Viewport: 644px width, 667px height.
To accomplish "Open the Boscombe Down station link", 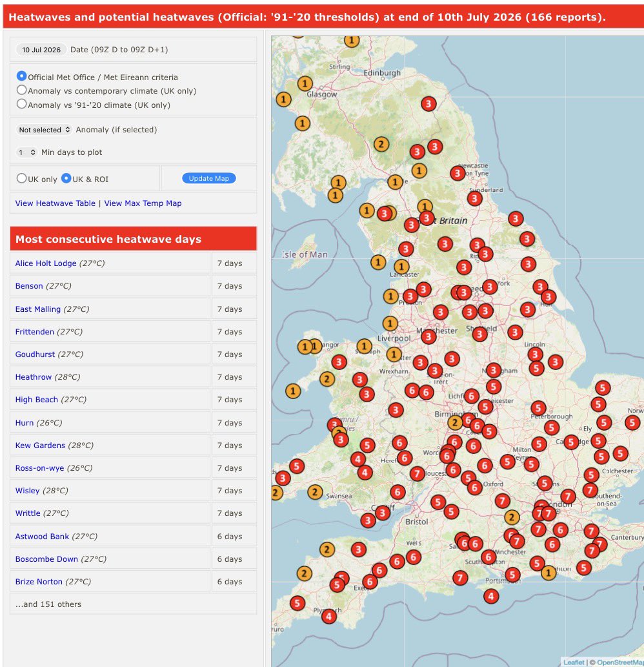I will coord(46,559).
